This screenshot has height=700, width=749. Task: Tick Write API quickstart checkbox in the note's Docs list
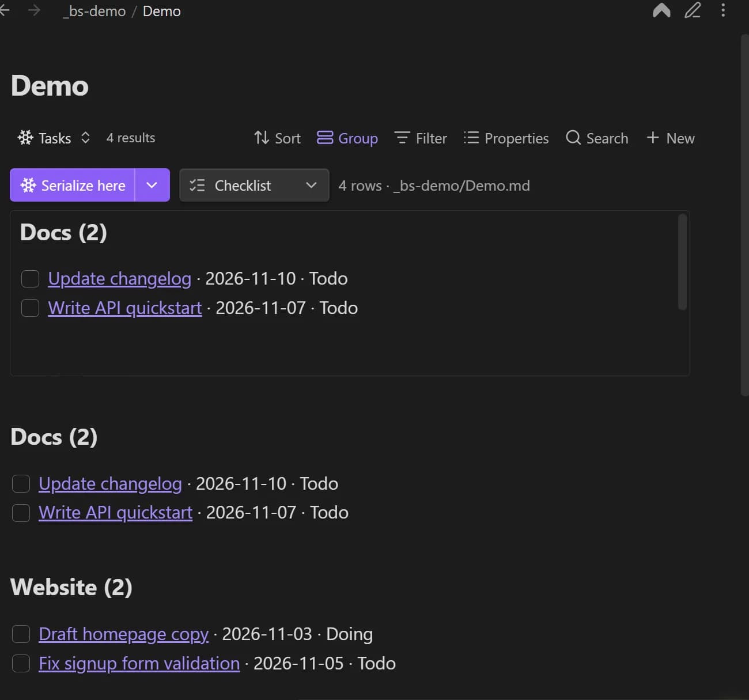click(21, 513)
